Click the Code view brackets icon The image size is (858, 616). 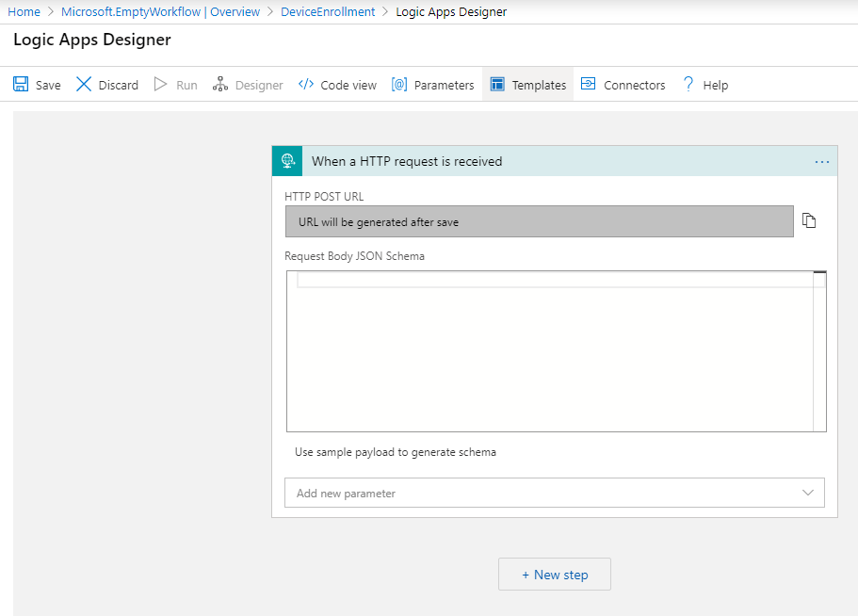point(305,85)
